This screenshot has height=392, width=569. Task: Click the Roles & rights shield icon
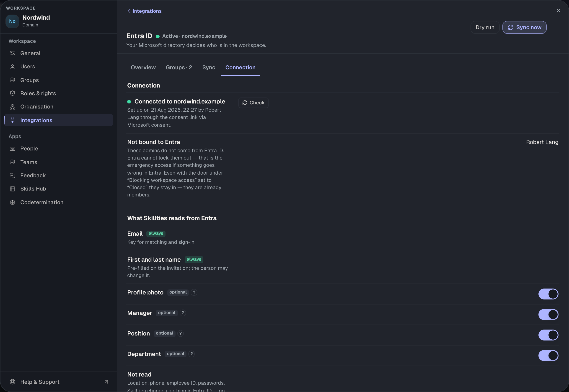pyautogui.click(x=13, y=93)
